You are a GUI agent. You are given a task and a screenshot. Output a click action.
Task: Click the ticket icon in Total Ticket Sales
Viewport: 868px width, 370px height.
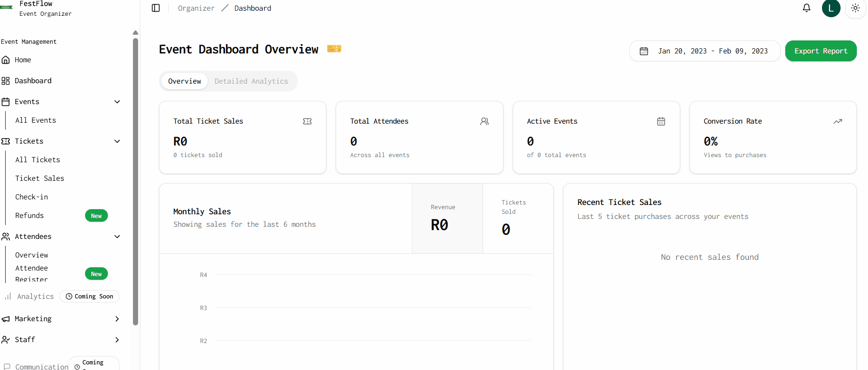click(307, 121)
